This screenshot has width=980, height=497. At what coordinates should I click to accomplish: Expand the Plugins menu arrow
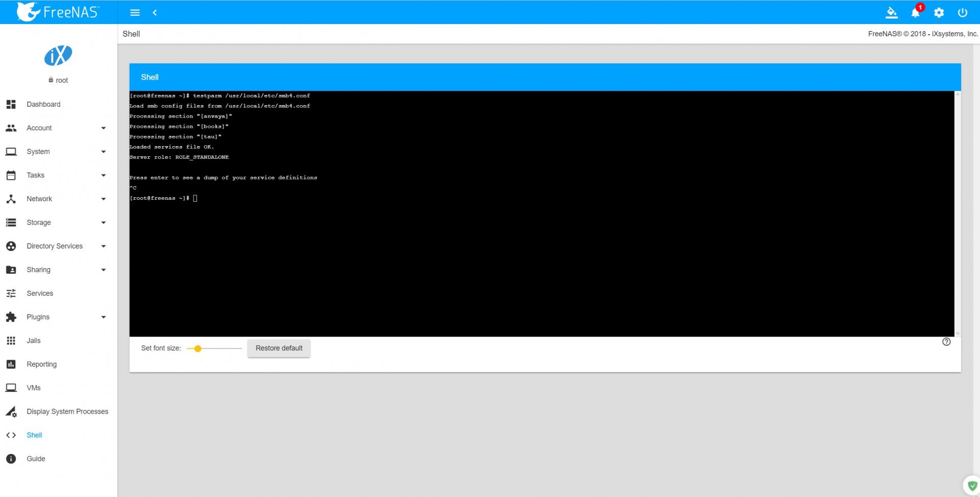(x=104, y=317)
